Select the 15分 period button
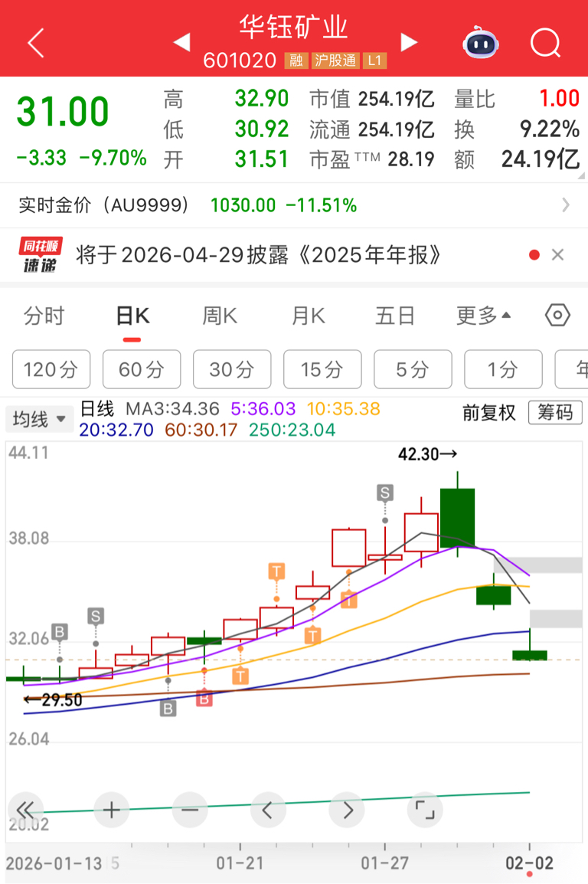The width and height of the screenshot is (588, 884). (x=322, y=369)
